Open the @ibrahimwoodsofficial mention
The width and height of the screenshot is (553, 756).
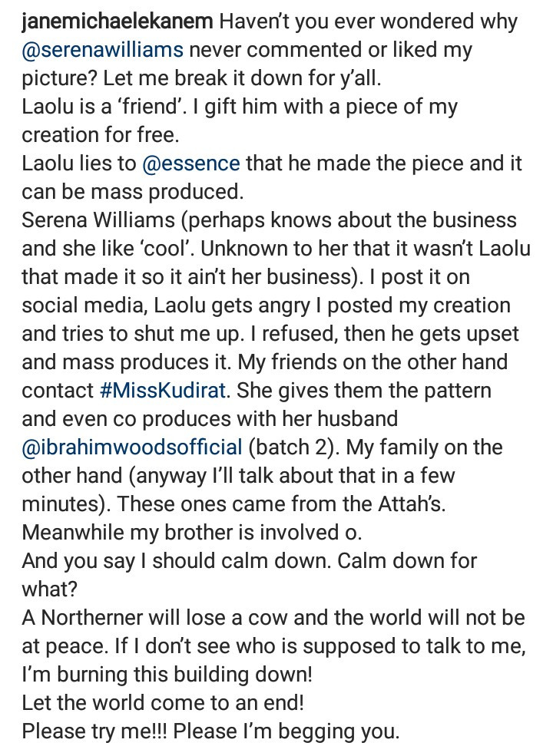coord(132,447)
